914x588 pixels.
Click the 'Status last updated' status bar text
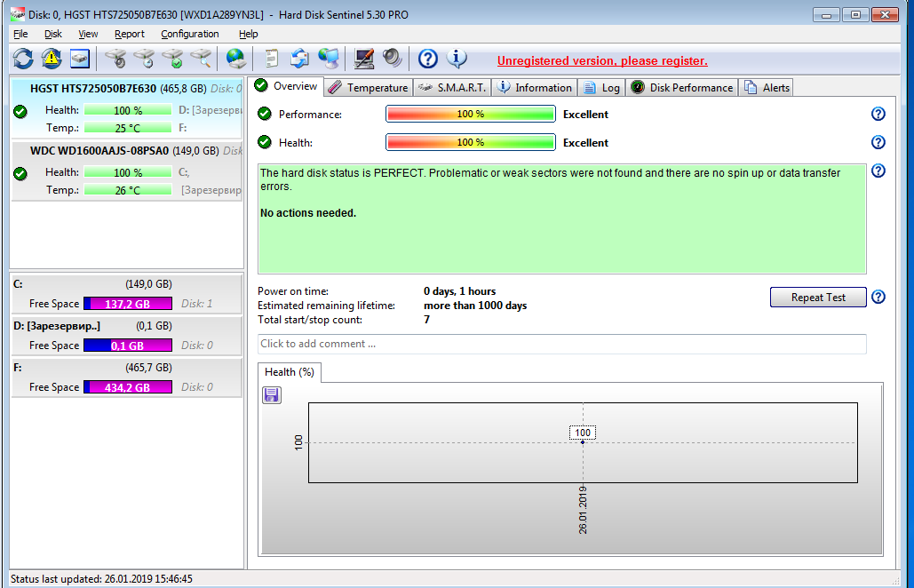point(101,579)
